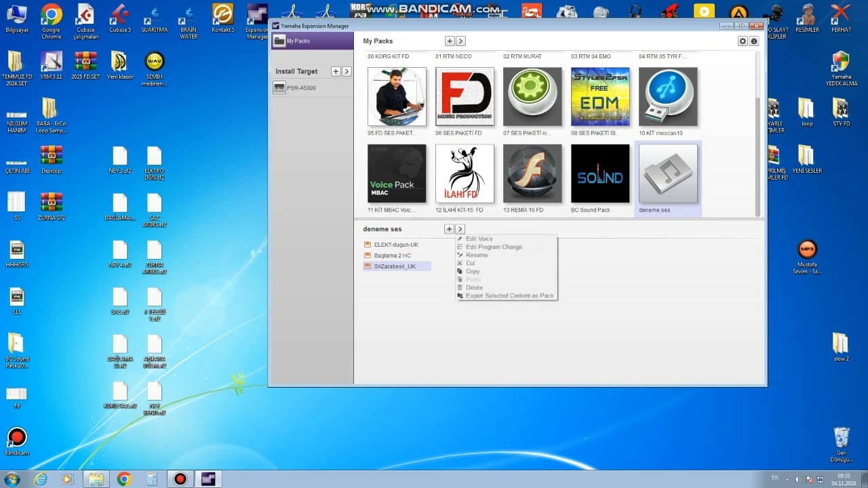Screen dimensions: 868x488
Task: Open the YRM 5.11 desktop shortcut
Action: pyautogui.click(x=51, y=65)
